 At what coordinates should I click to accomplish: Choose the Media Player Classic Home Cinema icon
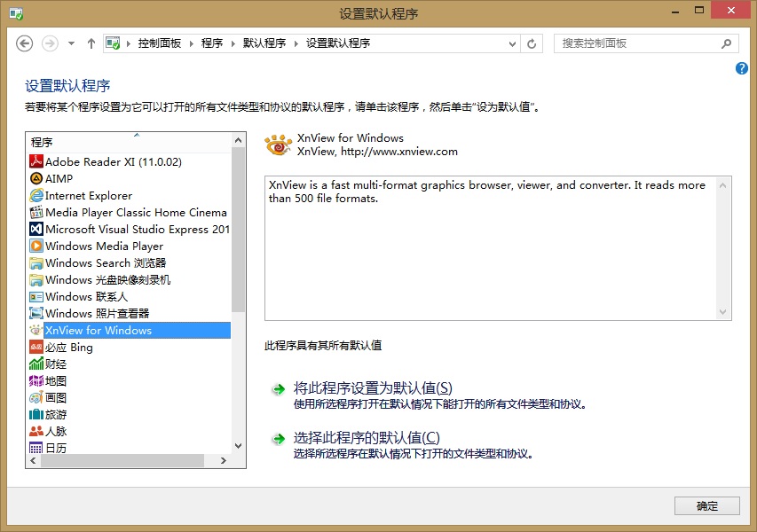coord(36,212)
